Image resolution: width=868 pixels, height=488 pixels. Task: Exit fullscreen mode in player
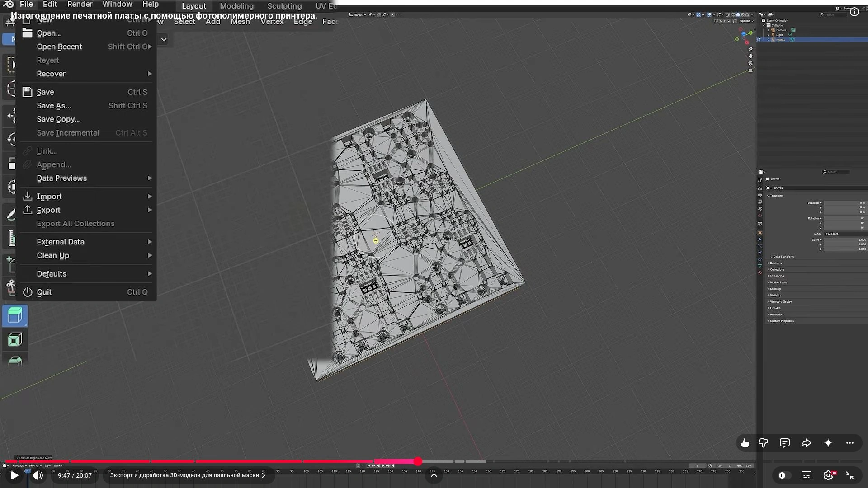tap(850, 475)
